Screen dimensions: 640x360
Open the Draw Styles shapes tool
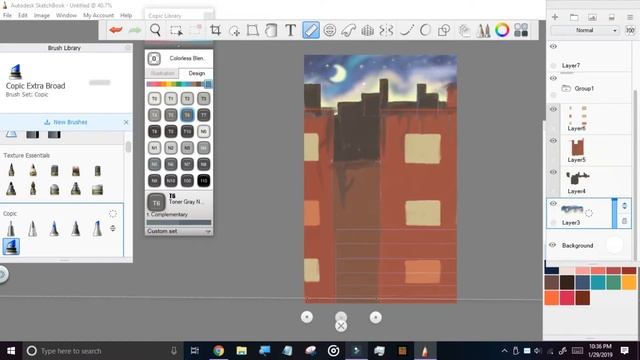coord(444,30)
